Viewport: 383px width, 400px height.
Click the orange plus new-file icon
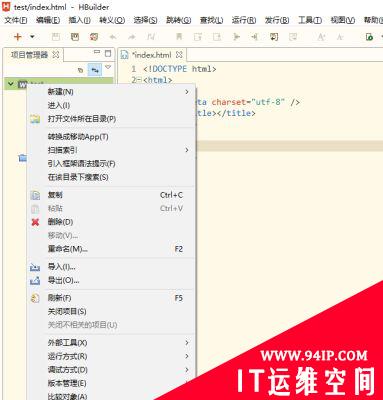18,37
